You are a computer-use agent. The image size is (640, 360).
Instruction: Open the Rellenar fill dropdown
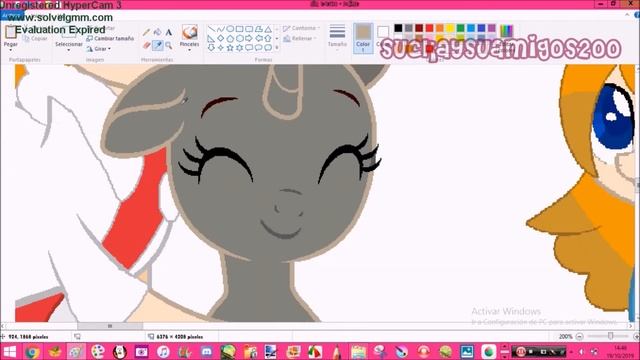[x=300, y=39]
